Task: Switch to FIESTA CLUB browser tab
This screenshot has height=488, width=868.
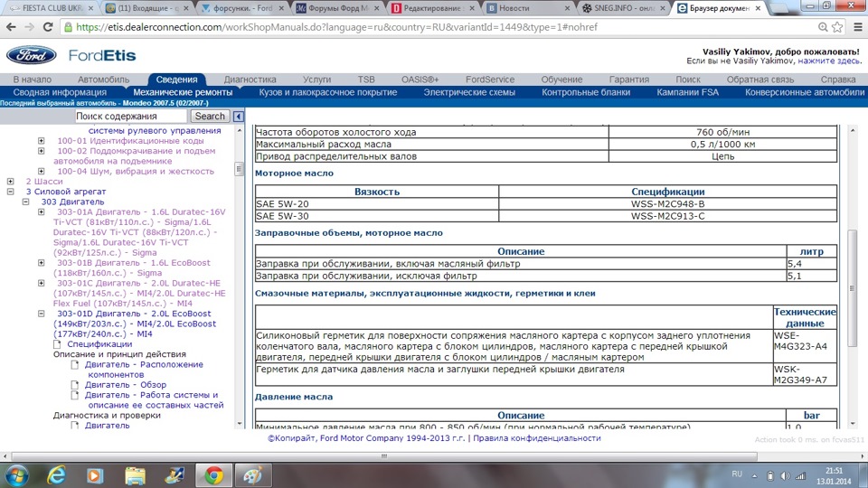Action: [52, 8]
